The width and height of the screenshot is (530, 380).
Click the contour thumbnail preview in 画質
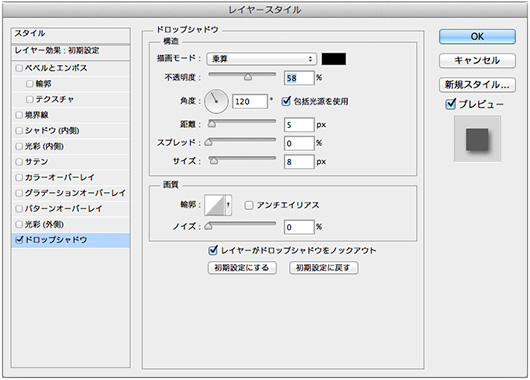coord(215,205)
